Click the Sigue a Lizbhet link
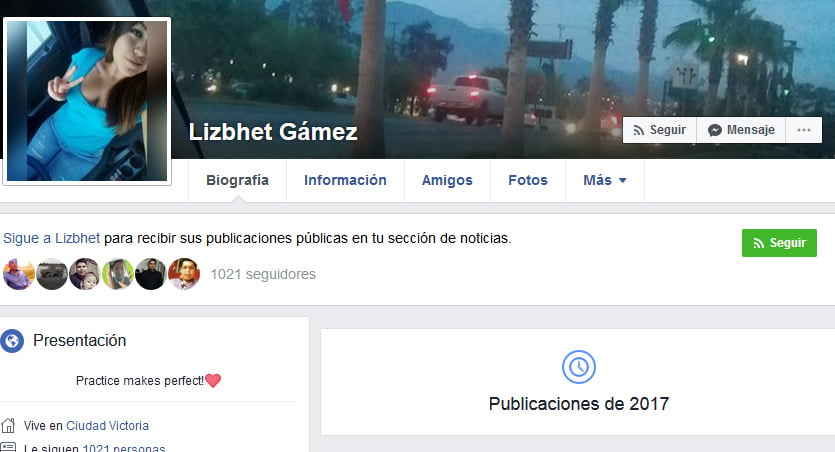Viewport: 835px width, 452px height. [x=52, y=238]
